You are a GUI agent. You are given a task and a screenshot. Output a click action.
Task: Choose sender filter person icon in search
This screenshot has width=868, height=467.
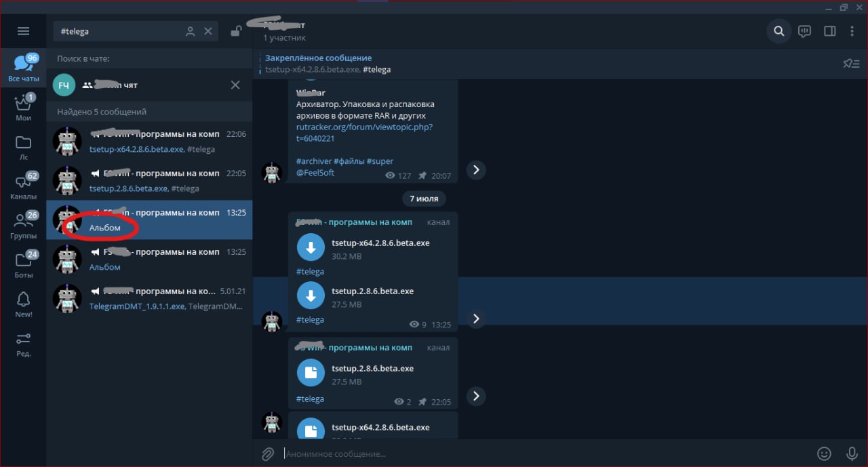pos(191,31)
